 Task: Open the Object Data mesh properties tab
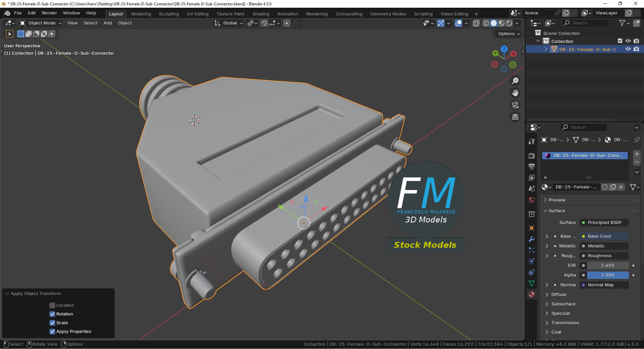(532, 283)
